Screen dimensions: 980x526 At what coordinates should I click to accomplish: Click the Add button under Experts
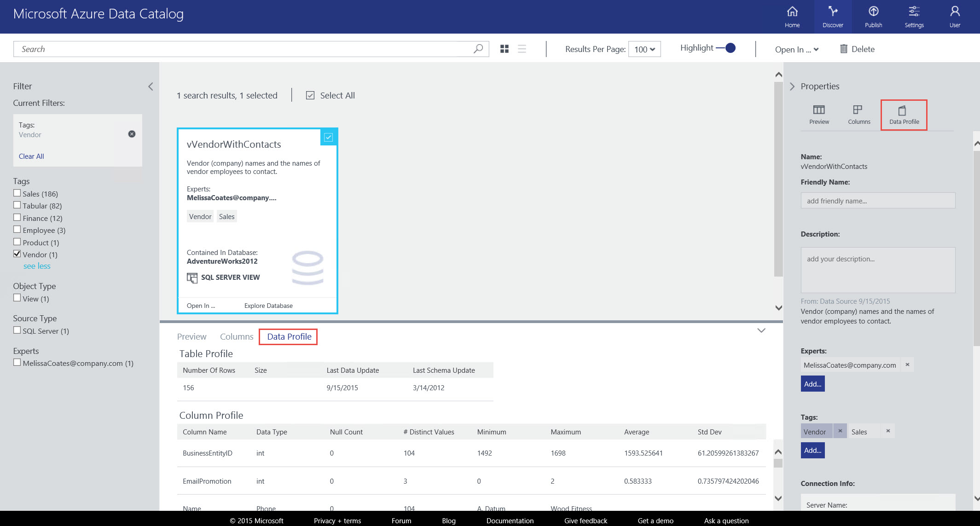pos(812,384)
